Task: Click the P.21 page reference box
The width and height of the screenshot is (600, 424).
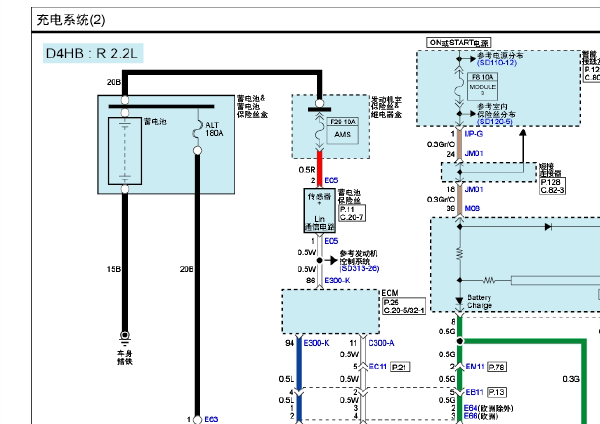Action: pos(400,367)
